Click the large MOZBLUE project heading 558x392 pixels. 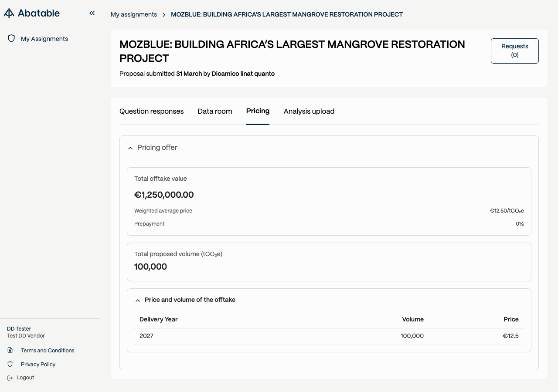click(292, 51)
